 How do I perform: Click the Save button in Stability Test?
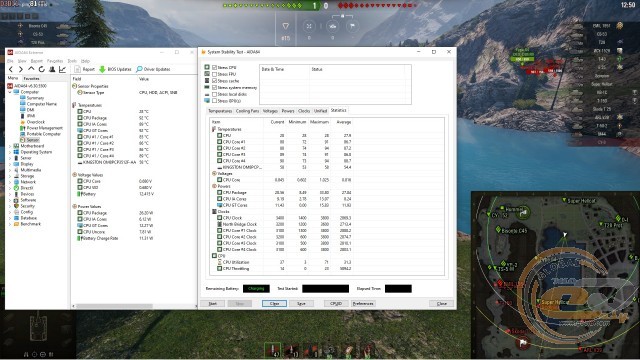click(301, 304)
